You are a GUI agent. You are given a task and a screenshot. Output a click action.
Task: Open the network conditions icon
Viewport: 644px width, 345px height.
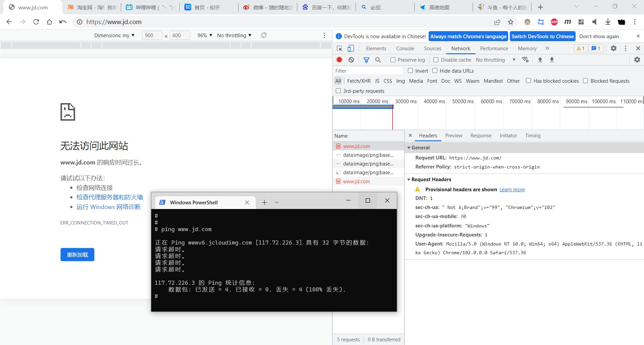pyautogui.click(x=525, y=60)
